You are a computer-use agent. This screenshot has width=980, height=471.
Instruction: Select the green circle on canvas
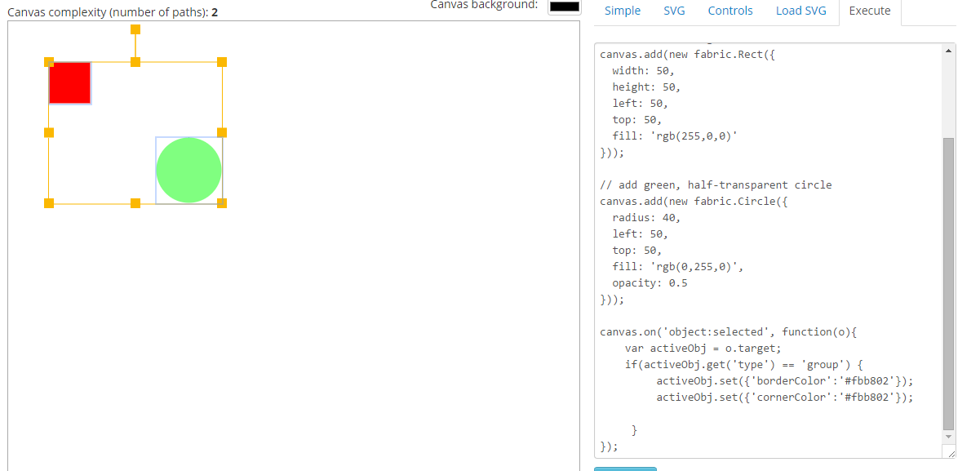click(188, 170)
